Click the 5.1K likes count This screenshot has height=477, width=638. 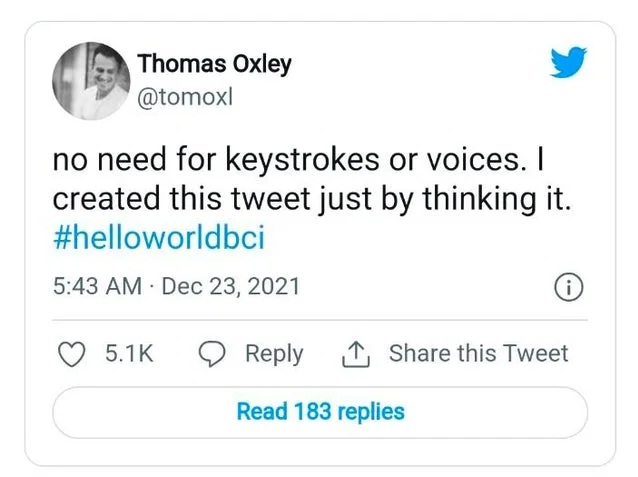click(129, 353)
